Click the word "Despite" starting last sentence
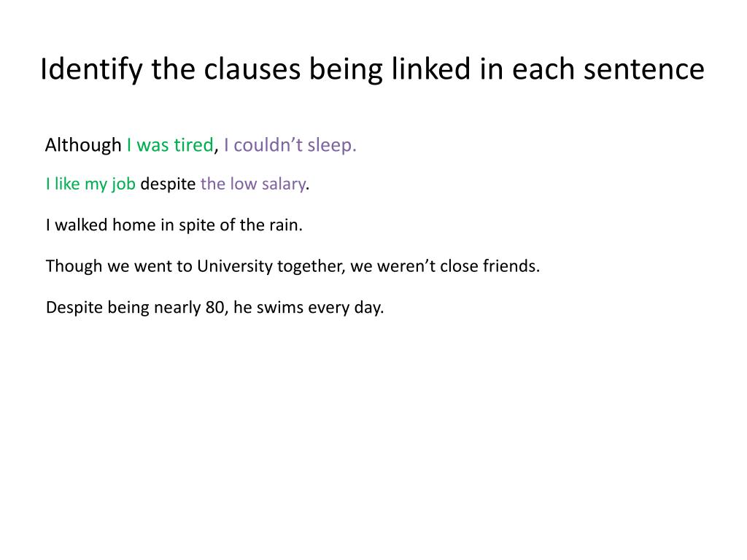 click(74, 308)
